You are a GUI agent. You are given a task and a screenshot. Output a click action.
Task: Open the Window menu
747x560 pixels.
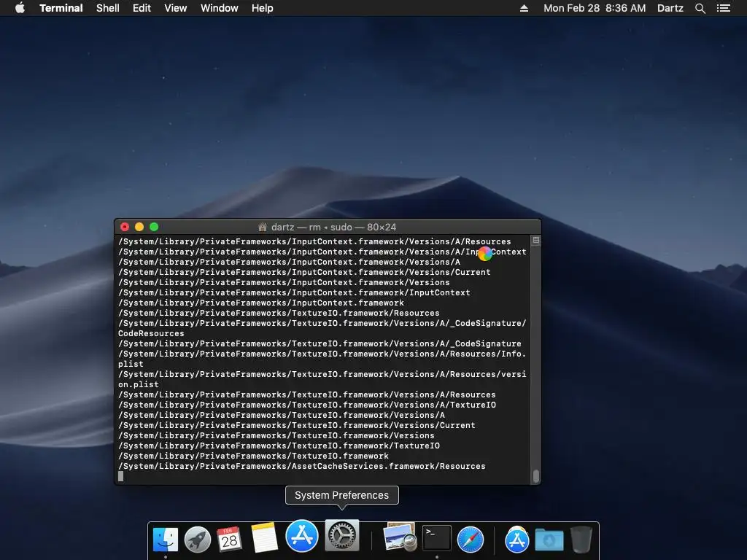click(x=219, y=8)
